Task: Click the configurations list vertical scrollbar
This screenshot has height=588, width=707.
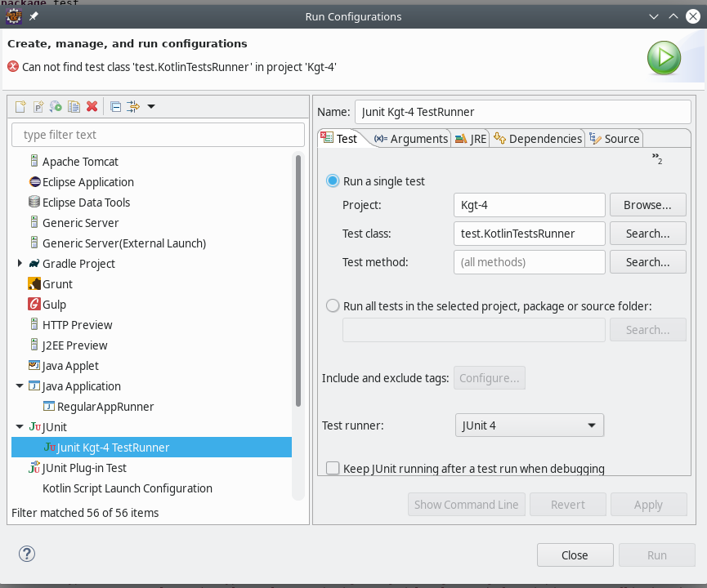Action: tap(298, 281)
